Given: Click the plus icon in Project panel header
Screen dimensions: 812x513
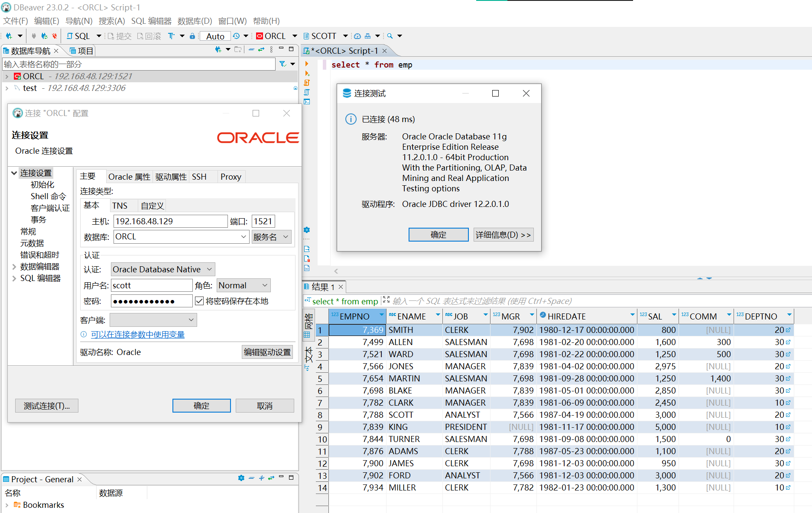Looking at the screenshot, I should [261, 478].
